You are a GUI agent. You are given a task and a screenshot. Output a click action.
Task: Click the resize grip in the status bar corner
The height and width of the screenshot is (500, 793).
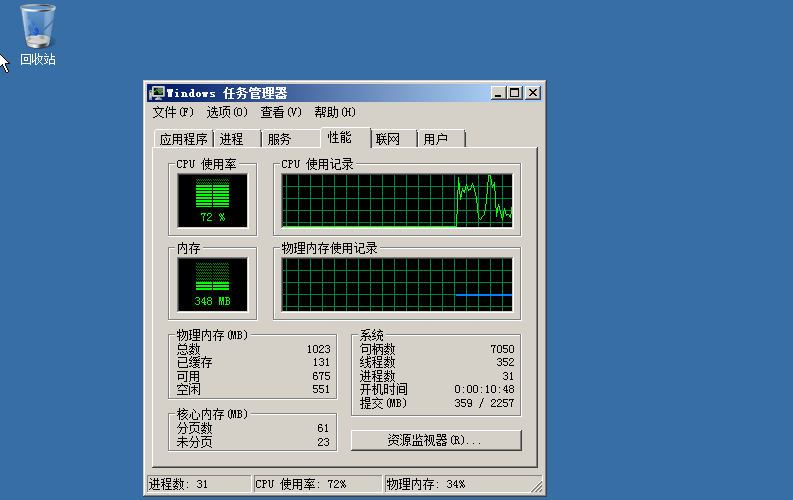pos(537,486)
